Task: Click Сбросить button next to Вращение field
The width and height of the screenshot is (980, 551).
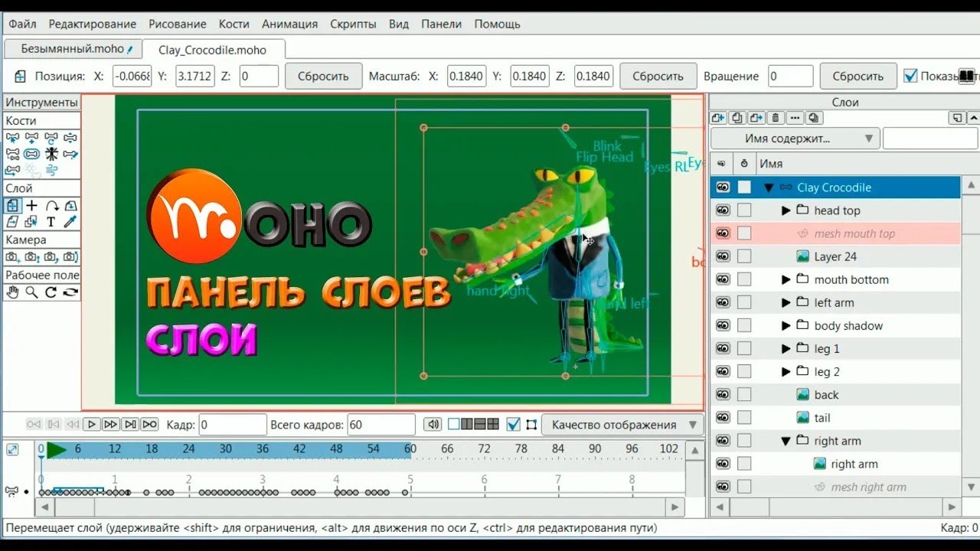Action: coord(857,76)
